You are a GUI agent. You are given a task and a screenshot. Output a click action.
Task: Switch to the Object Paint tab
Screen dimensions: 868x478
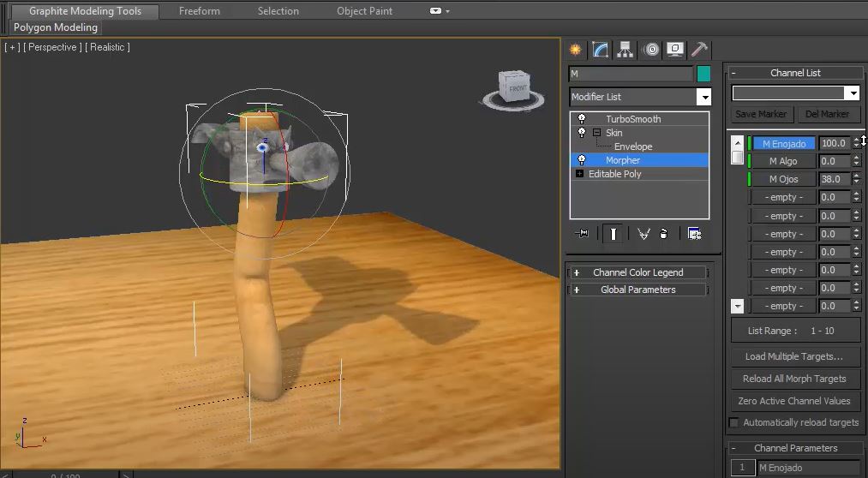pyautogui.click(x=364, y=11)
